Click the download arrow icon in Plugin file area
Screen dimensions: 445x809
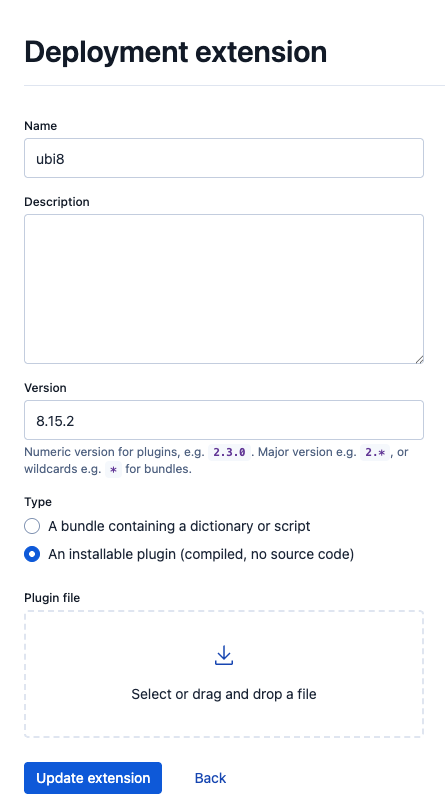click(x=224, y=655)
